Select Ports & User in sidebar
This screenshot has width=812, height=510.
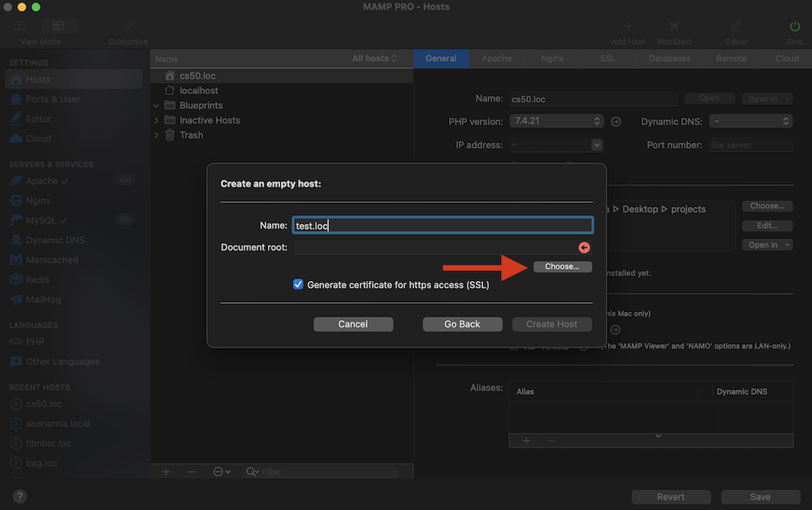point(53,99)
